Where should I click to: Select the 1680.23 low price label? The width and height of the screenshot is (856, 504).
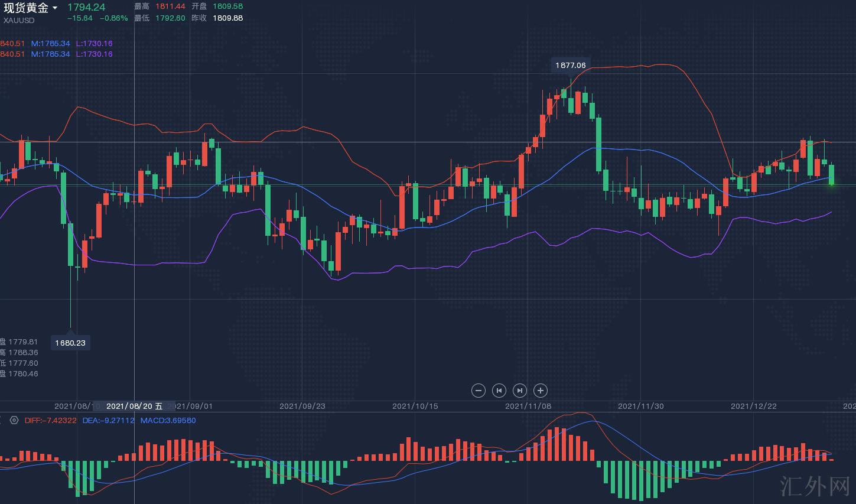tap(70, 343)
